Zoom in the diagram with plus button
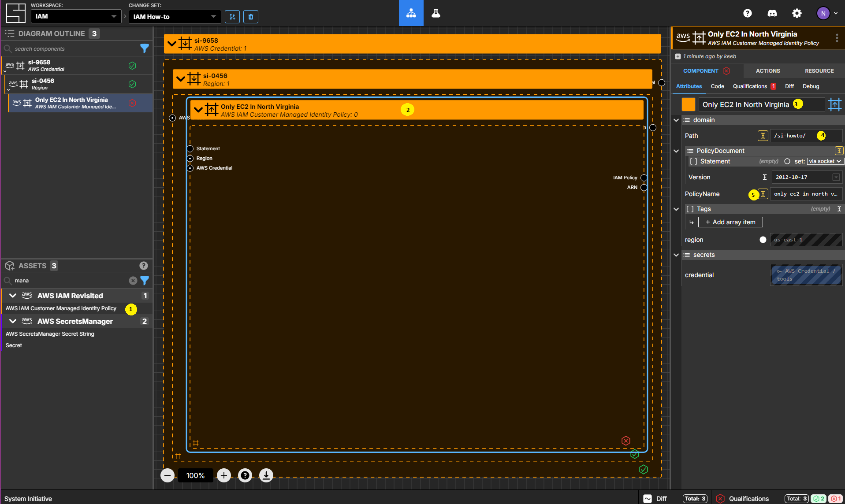Viewport: 845px width, 504px height. click(x=224, y=475)
